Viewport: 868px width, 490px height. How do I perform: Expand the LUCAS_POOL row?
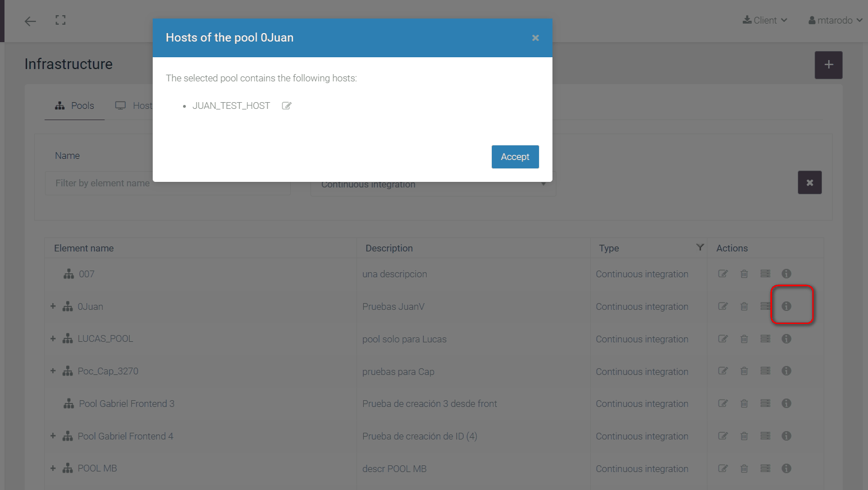[53, 339]
